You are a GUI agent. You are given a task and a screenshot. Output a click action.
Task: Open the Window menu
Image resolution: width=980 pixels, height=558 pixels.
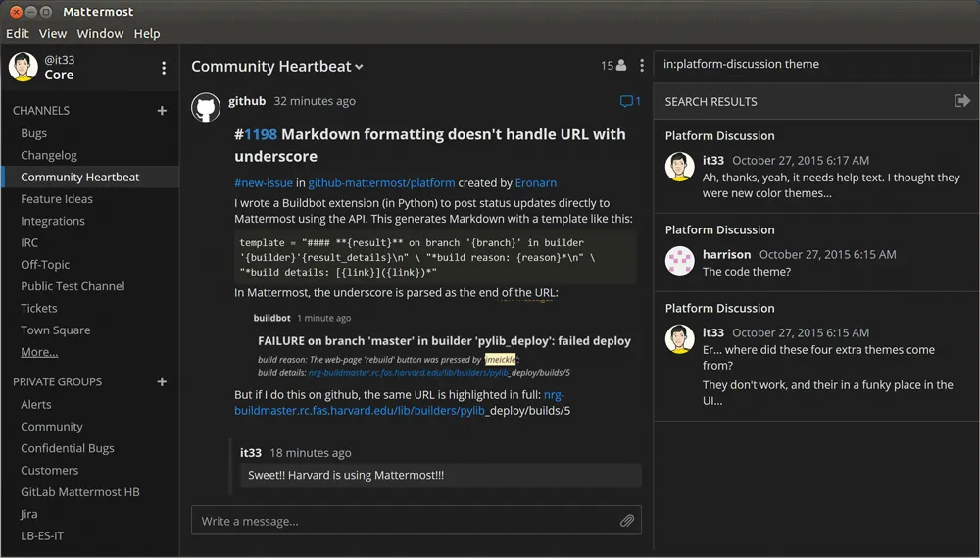(x=100, y=33)
